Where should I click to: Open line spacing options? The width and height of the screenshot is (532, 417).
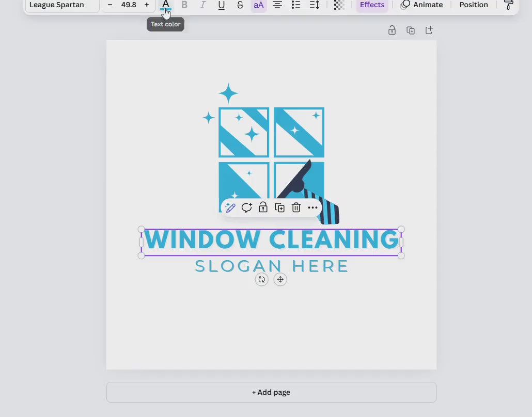coord(315,5)
